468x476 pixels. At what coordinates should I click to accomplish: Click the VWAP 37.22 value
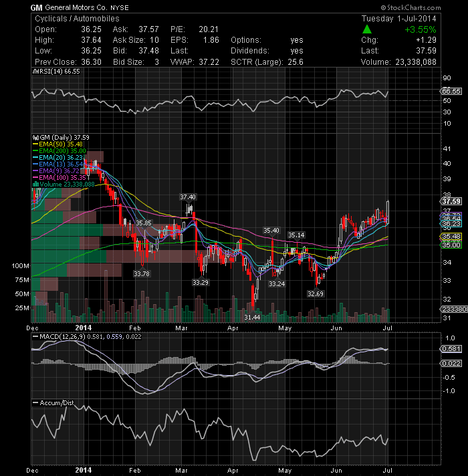pyautogui.click(x=209, y=62)
